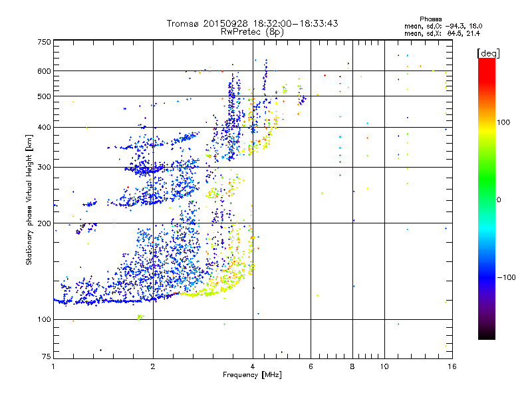Click the colorbar tick label '0'

coord(499,200)
